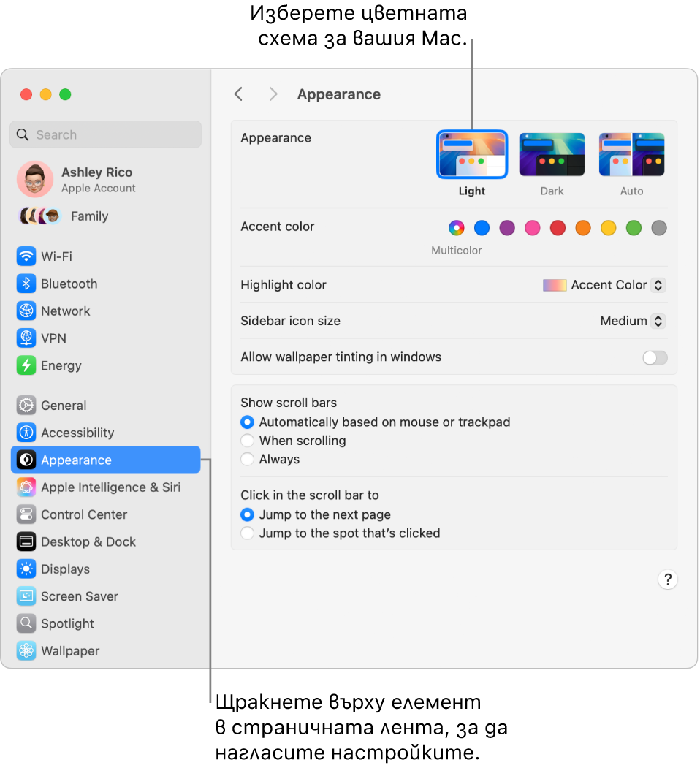Open General gear icon
The image size is (700, 768).
click(x=26, y=406)
